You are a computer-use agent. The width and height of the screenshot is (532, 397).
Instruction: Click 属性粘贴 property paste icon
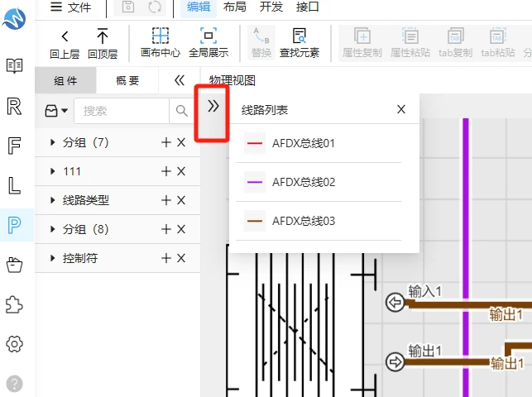[410, 43]
